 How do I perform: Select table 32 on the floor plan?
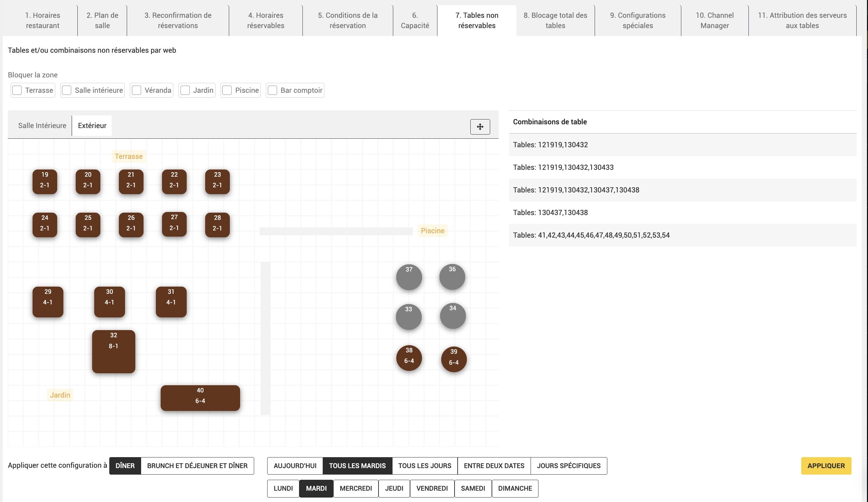coord(113,352)
